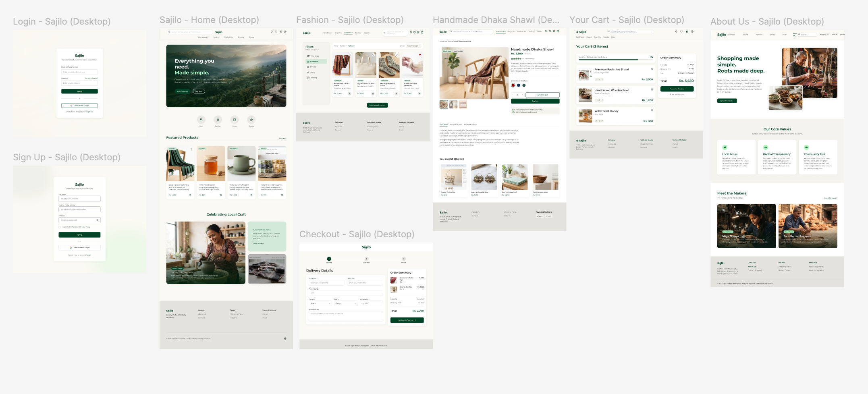Toggle wishlist heart on Organic Cotton Tote card
The height and width of the screenshot is (394, 868).
click(x=373, y=55)
